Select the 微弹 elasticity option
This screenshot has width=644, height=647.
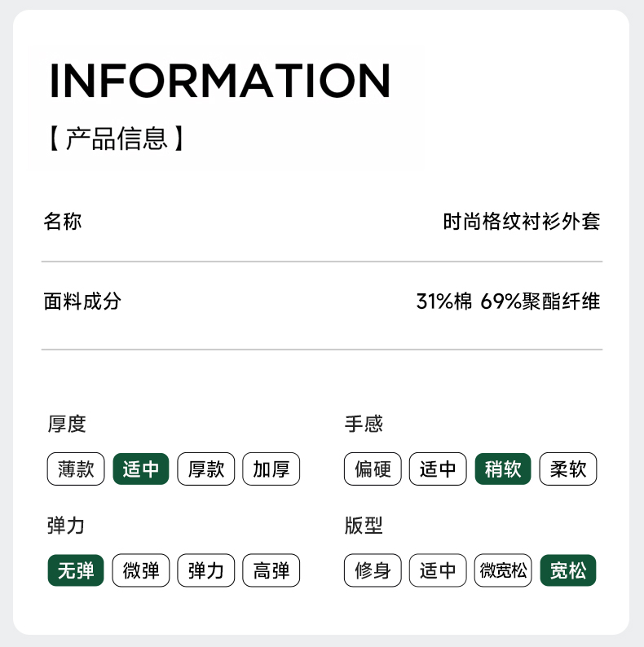[141, 570]
